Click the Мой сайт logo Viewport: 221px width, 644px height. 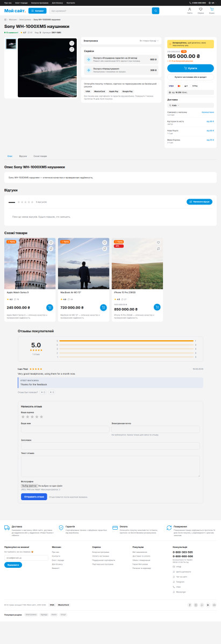[x=16, y=11]
